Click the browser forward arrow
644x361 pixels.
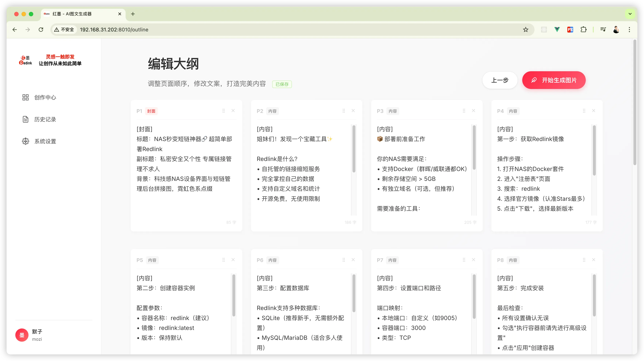click(x=28, y=30)
